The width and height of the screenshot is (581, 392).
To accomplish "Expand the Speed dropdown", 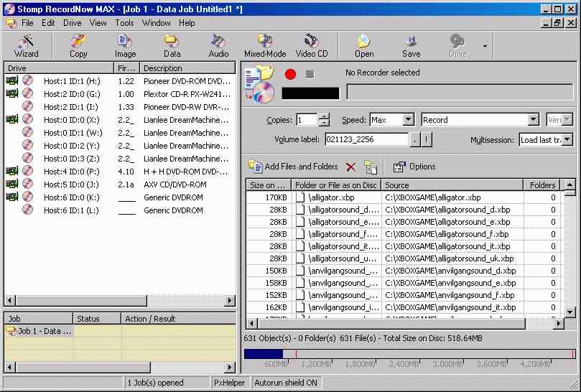I will pos(408,120).
